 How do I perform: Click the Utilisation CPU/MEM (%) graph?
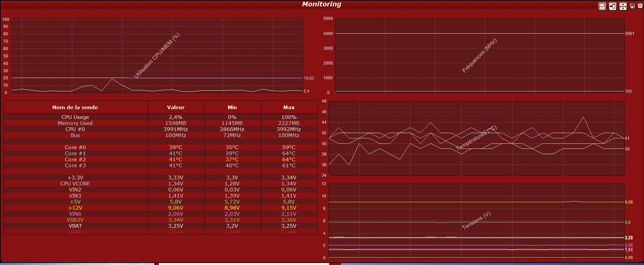pos(157,56)
